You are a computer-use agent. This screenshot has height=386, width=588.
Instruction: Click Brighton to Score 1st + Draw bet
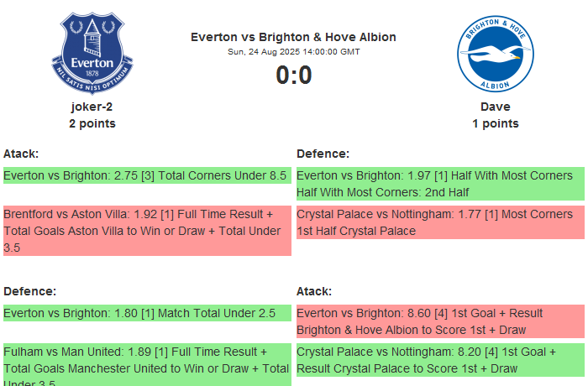(439, 321)
